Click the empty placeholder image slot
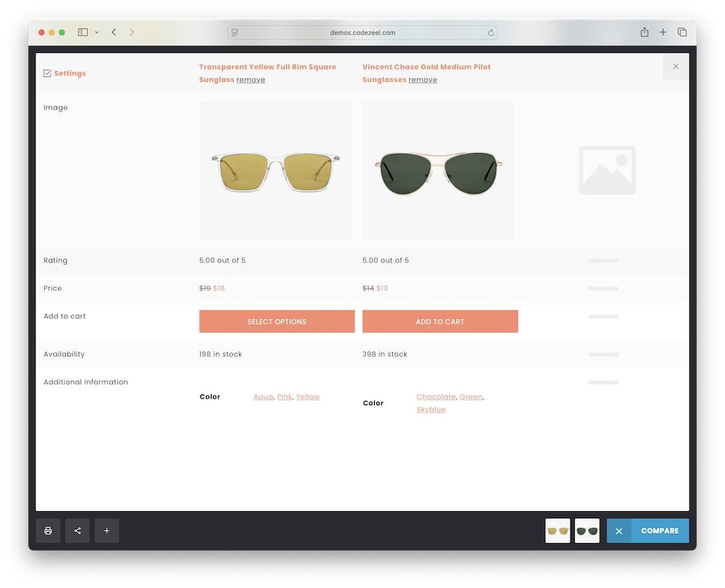 [607, 170]
